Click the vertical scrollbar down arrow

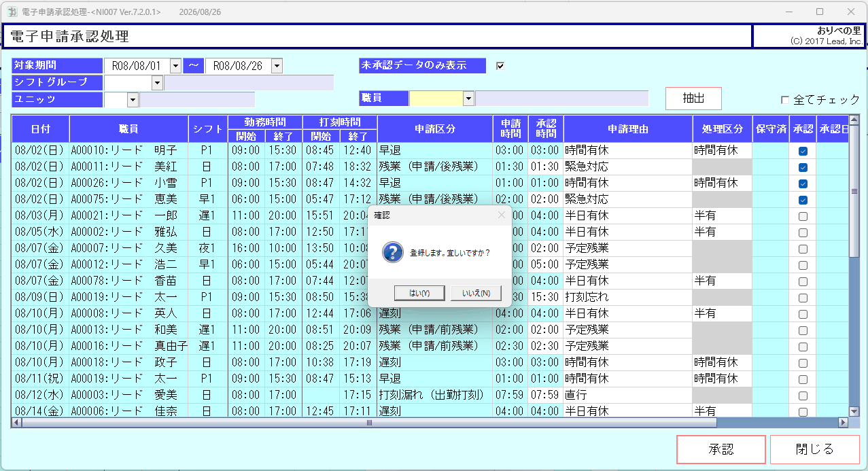854,411
